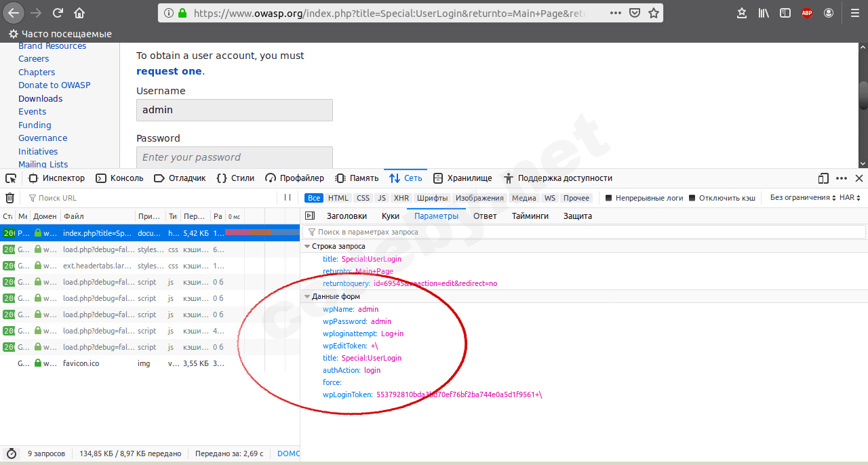Click the browser reload button

[x=58, y=13]
